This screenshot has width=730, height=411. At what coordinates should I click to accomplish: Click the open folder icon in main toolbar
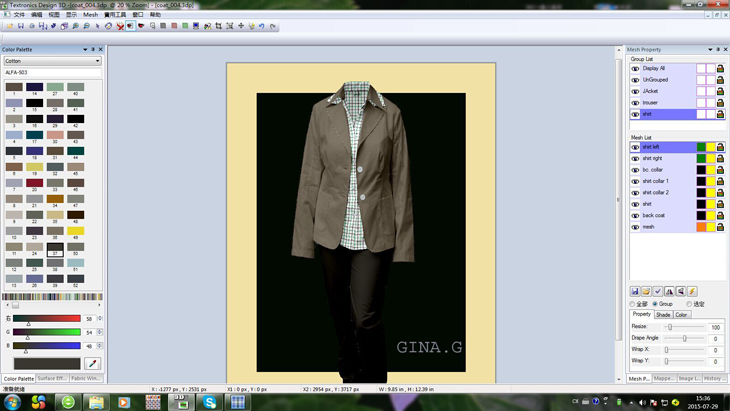[x=10, y=26]
